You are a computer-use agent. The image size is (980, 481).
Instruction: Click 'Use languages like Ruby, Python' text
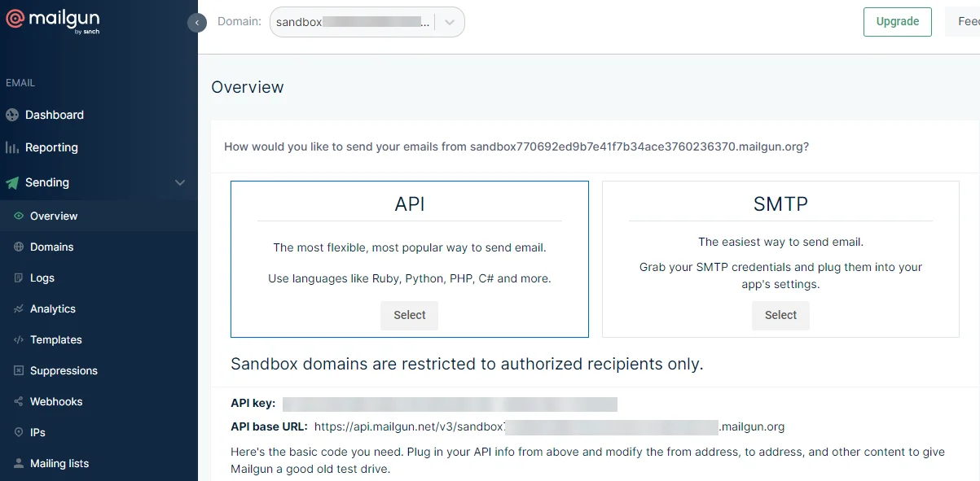[410, 278]
